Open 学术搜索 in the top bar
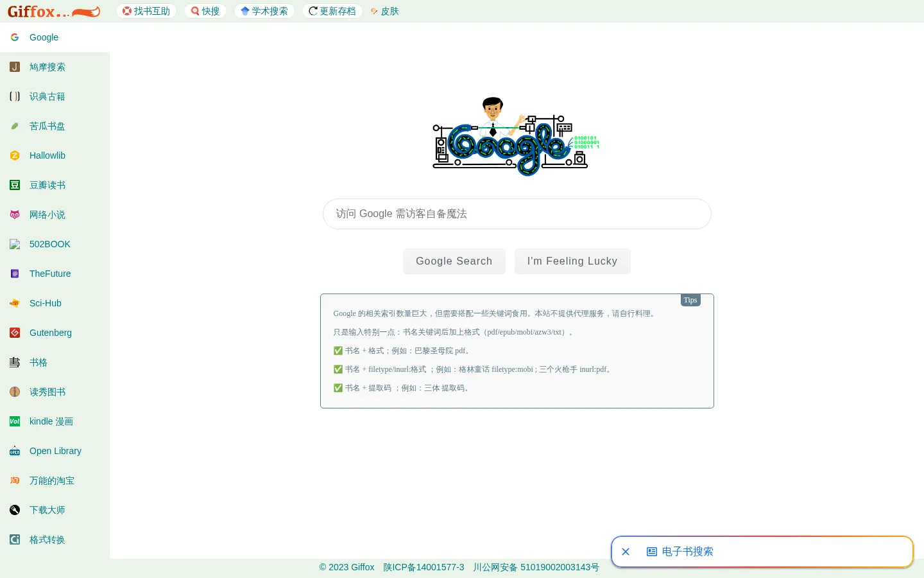The width and height of the screenshot is (924, 578). (264, 11)
